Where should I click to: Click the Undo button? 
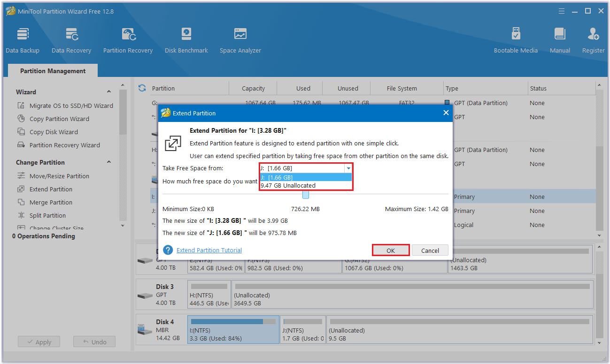click(94, 342)
